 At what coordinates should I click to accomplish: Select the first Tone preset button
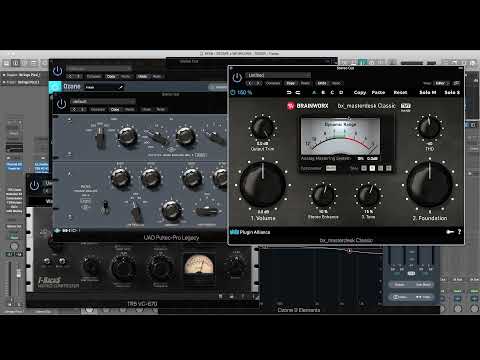pos(364,168)
